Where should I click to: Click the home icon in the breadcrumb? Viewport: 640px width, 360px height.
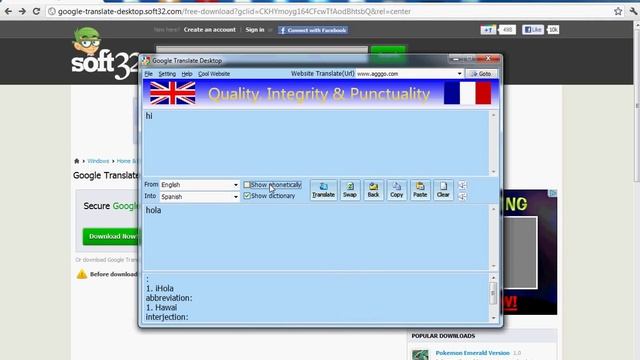76,161
